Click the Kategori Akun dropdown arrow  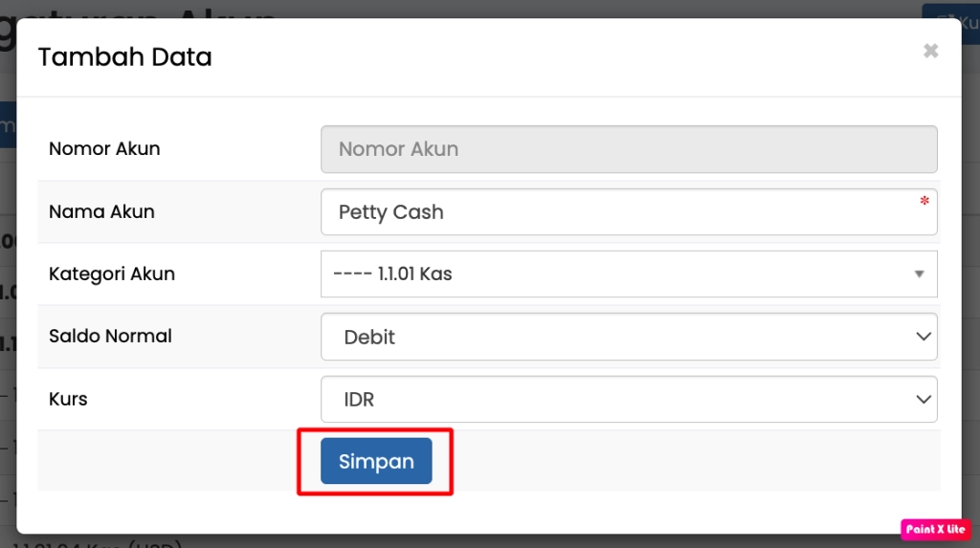(x=919, y=274)
